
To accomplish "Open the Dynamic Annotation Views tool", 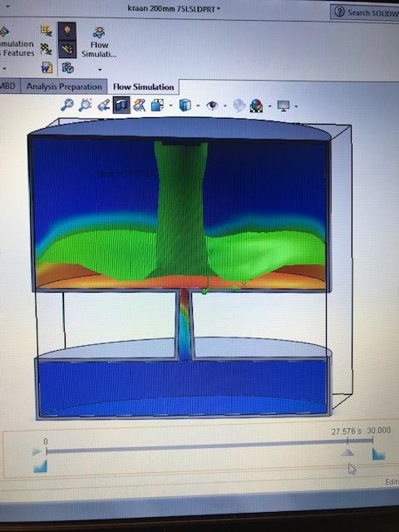I will [139, 105].
